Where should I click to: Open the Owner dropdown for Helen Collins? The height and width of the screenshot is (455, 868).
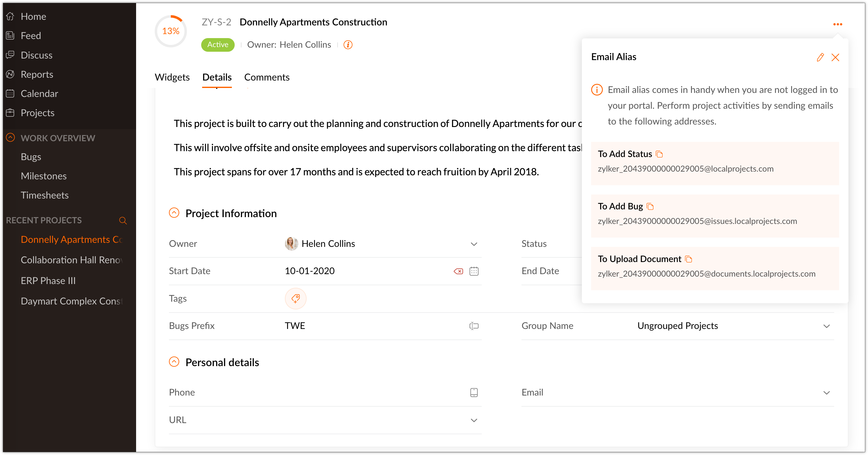[474, 244]
